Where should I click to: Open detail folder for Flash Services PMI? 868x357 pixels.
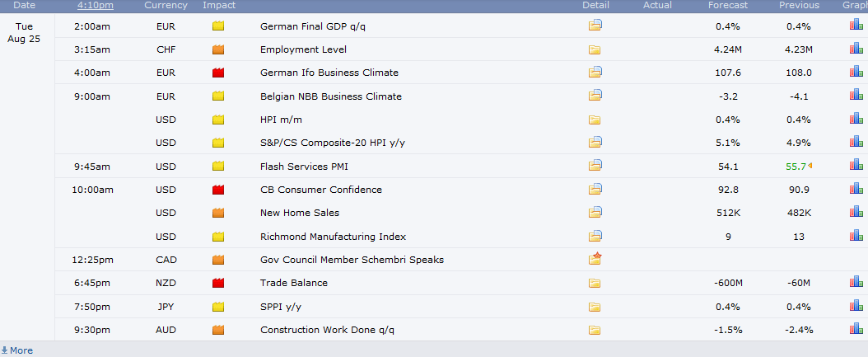[595, 167]
